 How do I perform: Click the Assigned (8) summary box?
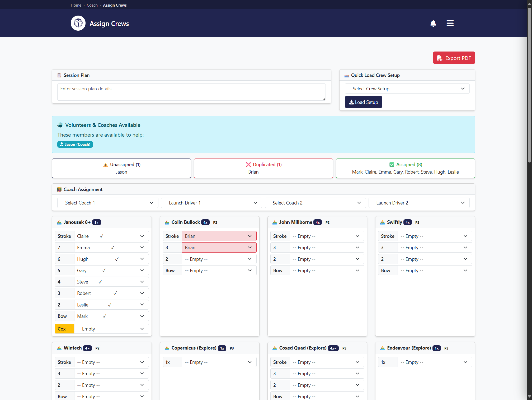pyautogui.click(x=406, y=168)
